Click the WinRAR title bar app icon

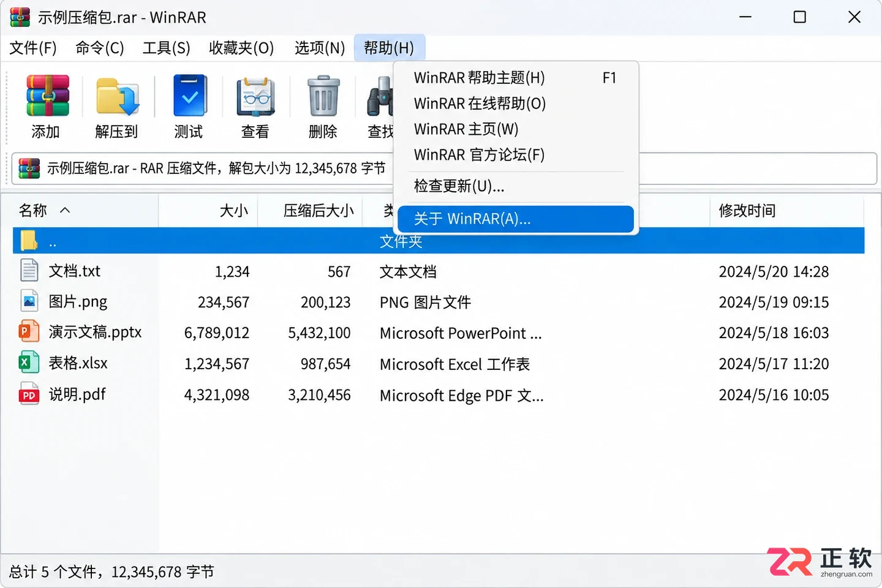click(x=20, y=17)
